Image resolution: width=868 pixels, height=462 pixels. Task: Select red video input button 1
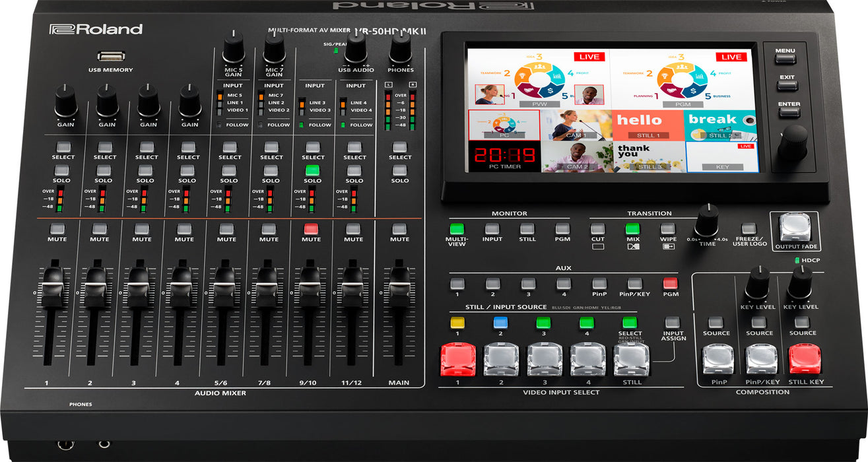(x=457, y=360)
